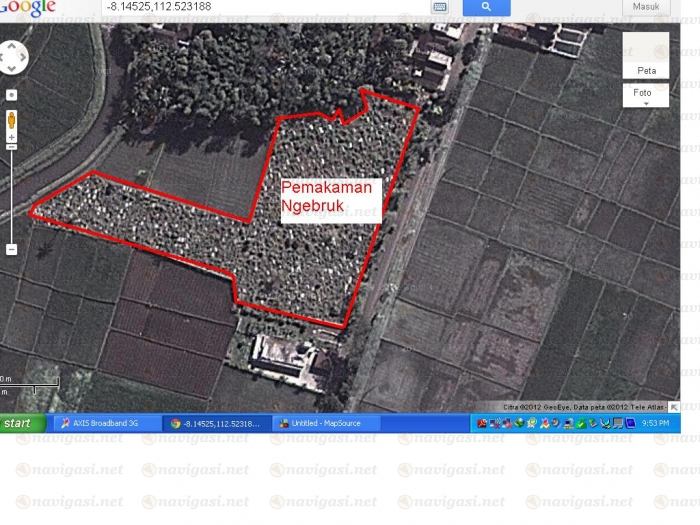
Task: Expand the Foto layer dropdown
Action: (x=646, y=95)
